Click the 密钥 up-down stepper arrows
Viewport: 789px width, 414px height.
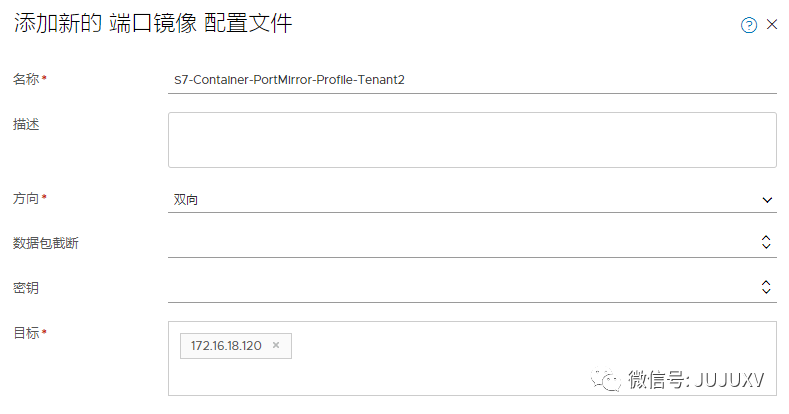(766, 287)
